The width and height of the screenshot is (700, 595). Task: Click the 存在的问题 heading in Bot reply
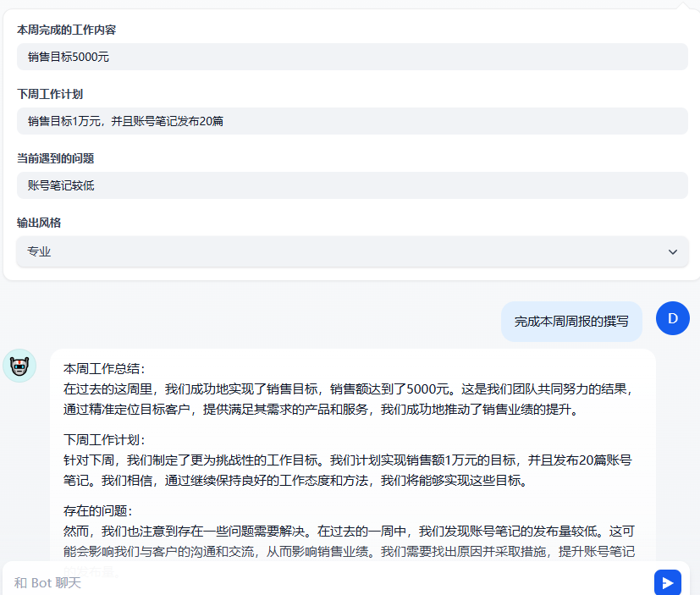pyautogui.click(x=98, y=511)
